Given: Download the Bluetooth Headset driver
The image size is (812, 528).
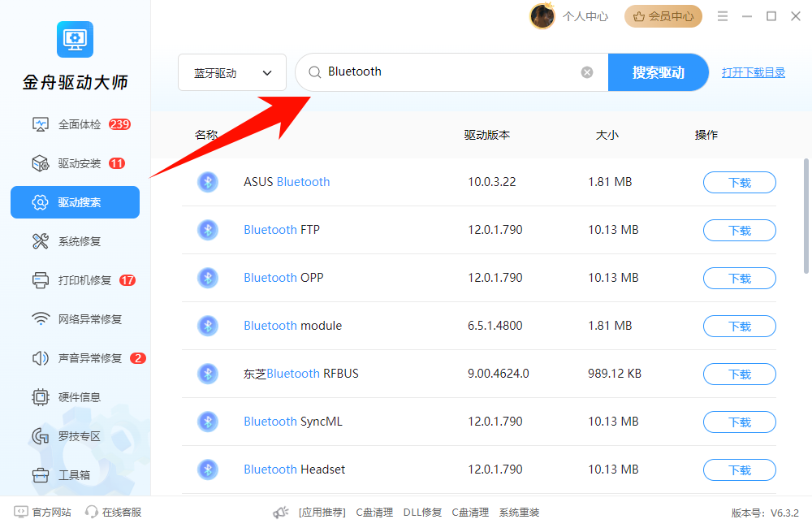Looking at the screenshot, I should pos(740,470).
